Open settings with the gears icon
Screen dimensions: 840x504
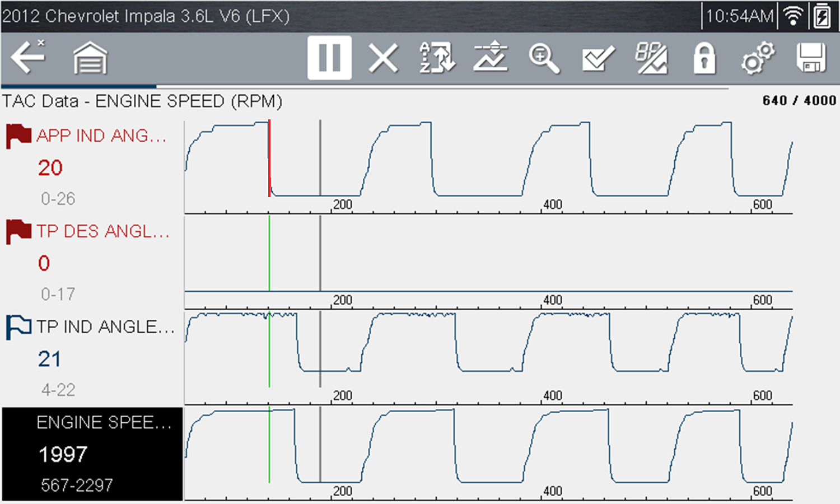pos(758,58)
